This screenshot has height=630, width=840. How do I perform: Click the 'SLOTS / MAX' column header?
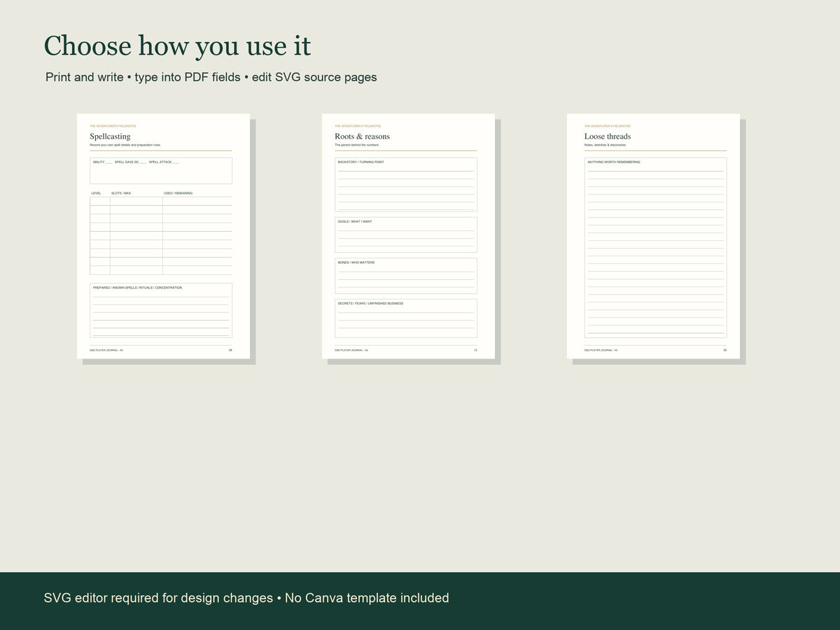click(x=121, y=193)
